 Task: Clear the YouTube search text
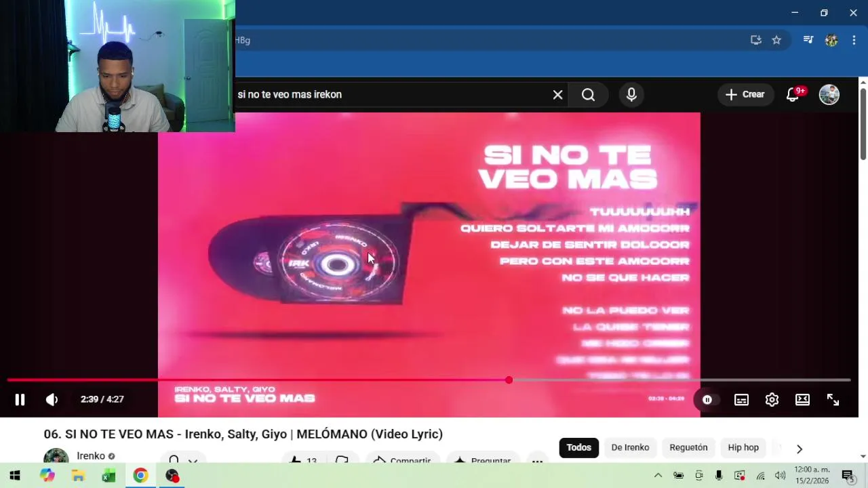click(557, 95)
